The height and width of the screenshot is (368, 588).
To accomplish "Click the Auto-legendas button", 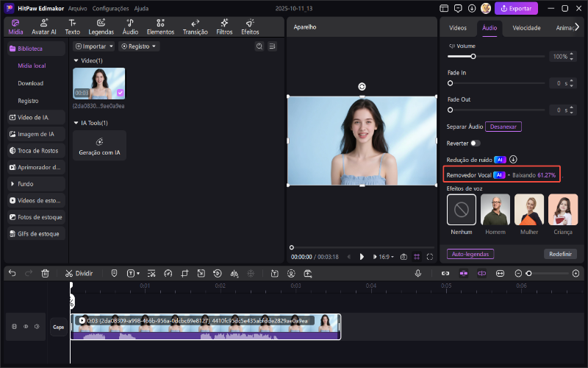I will pos(470,254).
